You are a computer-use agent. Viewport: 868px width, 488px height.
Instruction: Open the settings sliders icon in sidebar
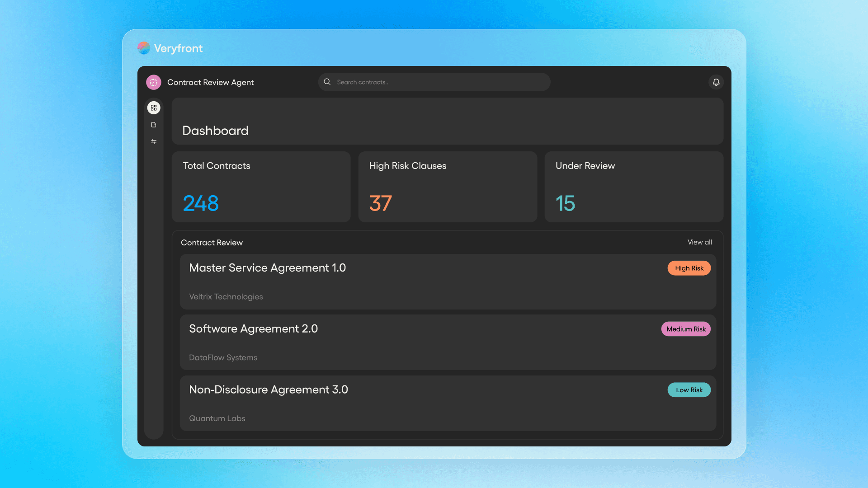tap(154, 141)
